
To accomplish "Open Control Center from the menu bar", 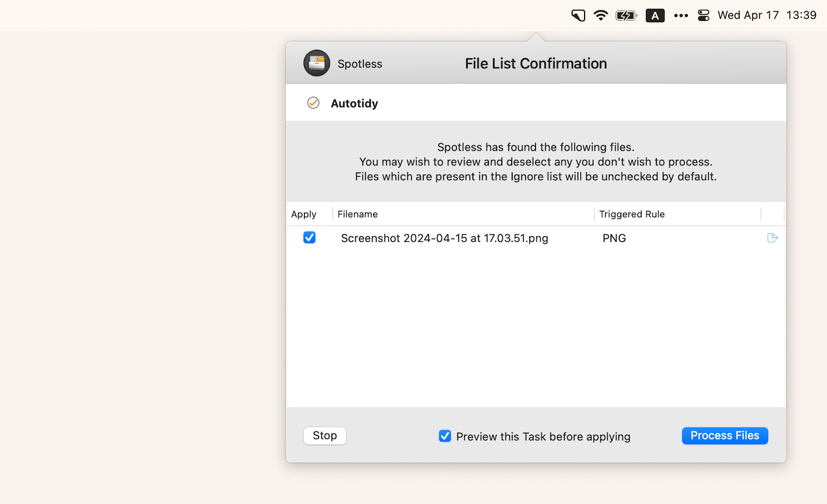I will coord(703,15).
